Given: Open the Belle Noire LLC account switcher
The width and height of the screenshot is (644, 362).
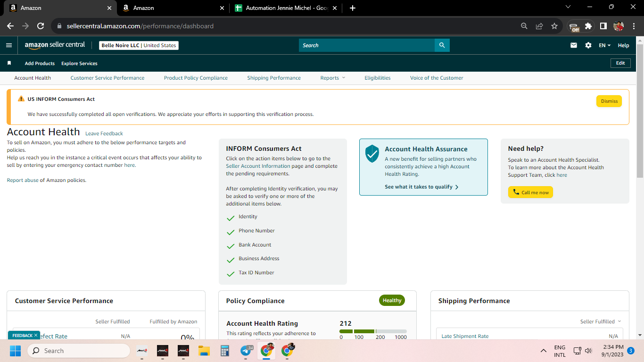Looking at the screenshot, I should [x=139, y=45].
